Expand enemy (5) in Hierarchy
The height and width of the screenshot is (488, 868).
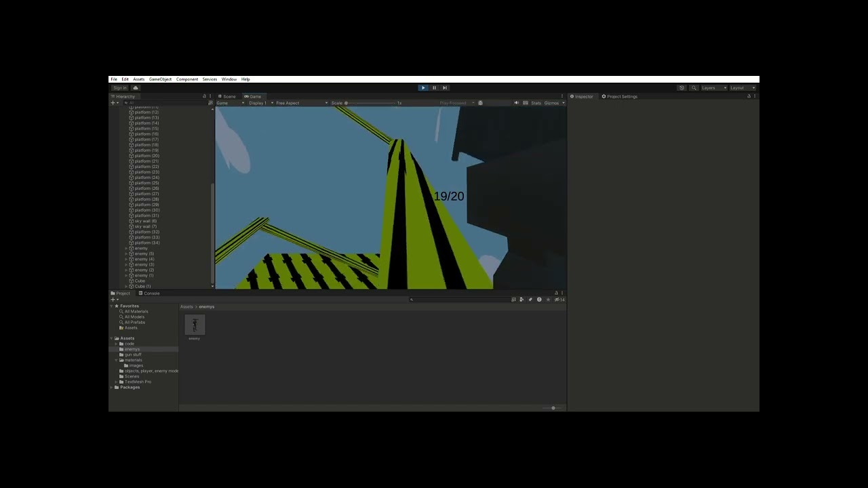point(126,253)
